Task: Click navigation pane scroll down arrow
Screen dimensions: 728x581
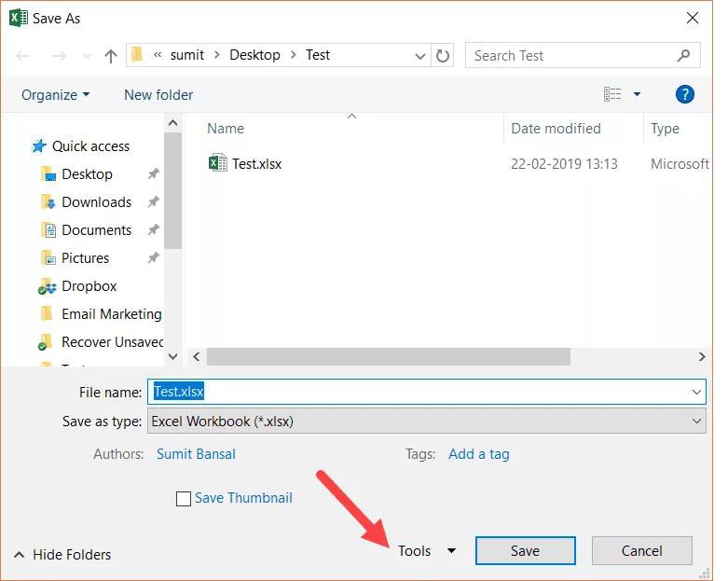Action: [172, 356]
